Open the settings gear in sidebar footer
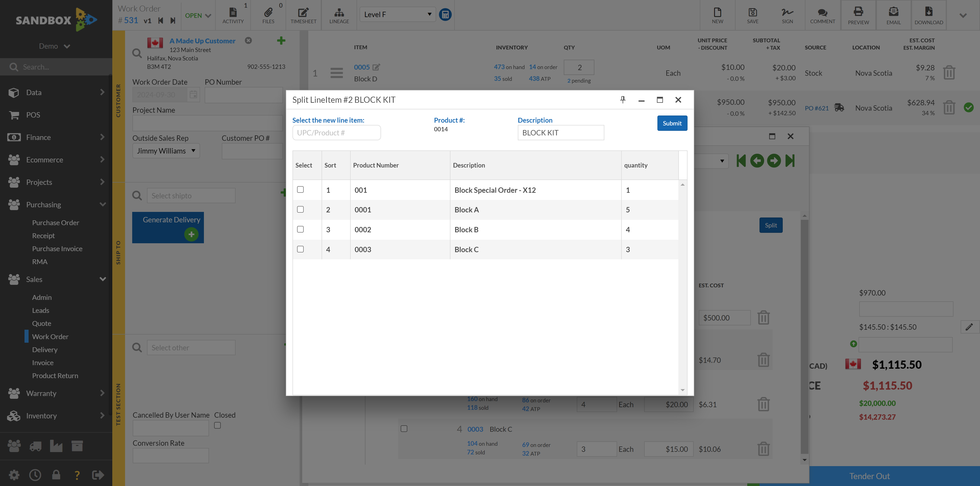980x486 pixels. pos(14,475)
